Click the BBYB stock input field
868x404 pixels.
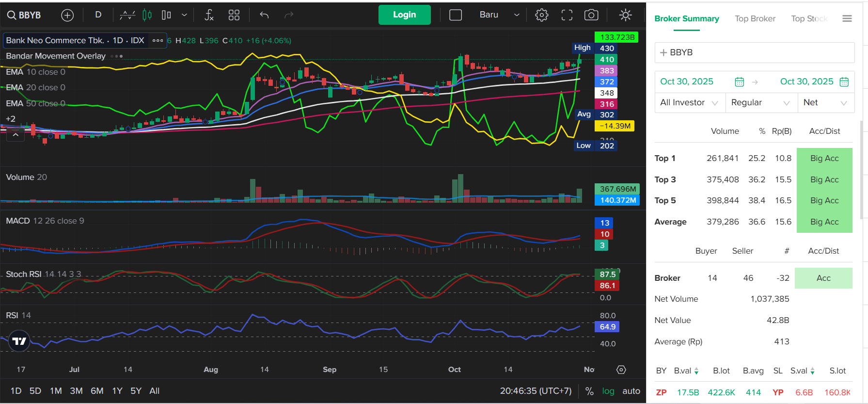[x=754, y=52]
